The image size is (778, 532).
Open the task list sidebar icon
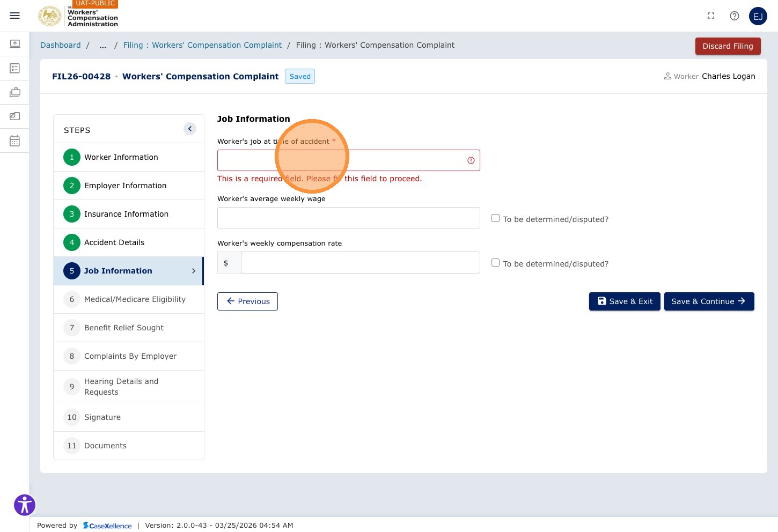(x=15, y=68)
